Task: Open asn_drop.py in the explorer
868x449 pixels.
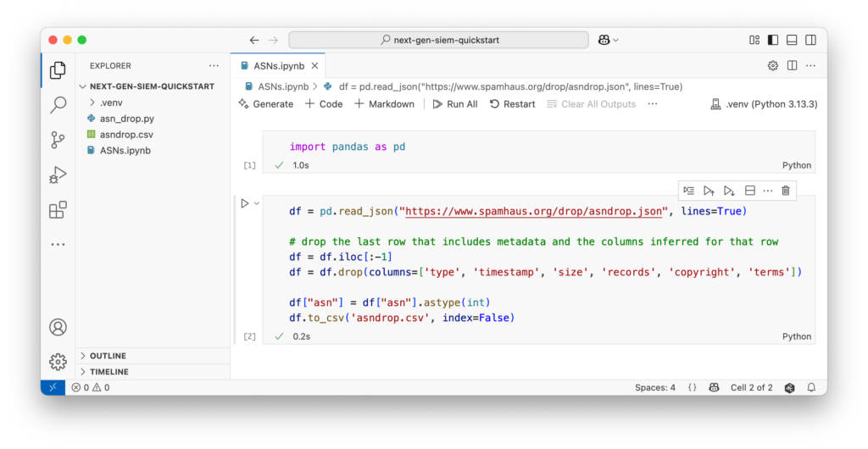Action: point(126,119)
